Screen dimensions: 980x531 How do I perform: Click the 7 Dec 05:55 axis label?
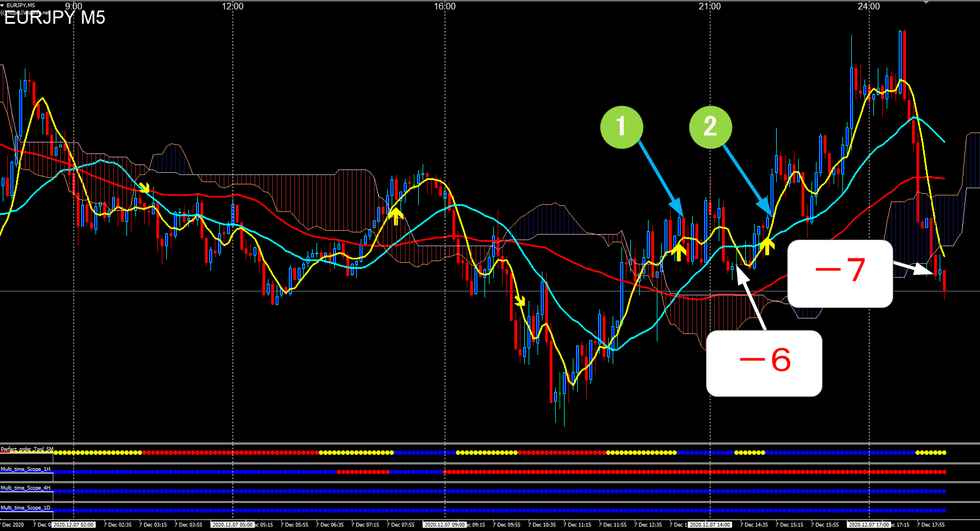point(294,525)
